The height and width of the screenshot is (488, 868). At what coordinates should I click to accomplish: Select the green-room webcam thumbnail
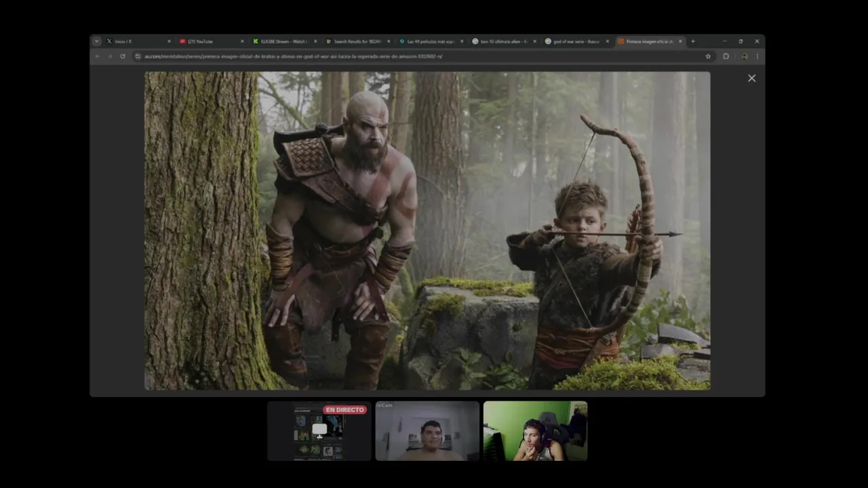[x=535, y=431]
